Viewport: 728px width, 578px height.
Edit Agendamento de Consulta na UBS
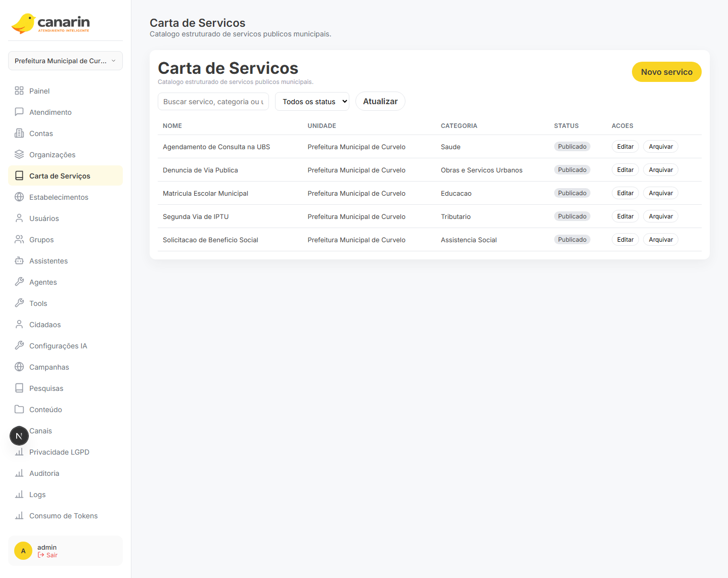click(625, 147)
